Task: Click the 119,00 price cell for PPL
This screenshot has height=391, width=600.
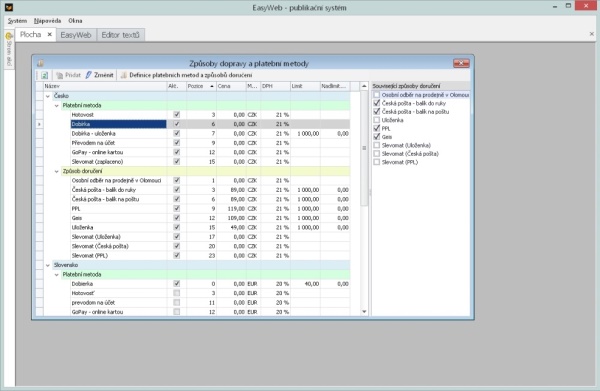Action: coord(231,209)
